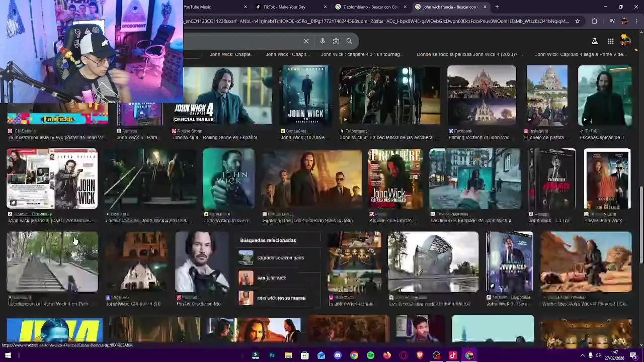Open File Explorer from taskbar
Screen dimensions: 644x362
pyautogui.click(x=288, y=355)
